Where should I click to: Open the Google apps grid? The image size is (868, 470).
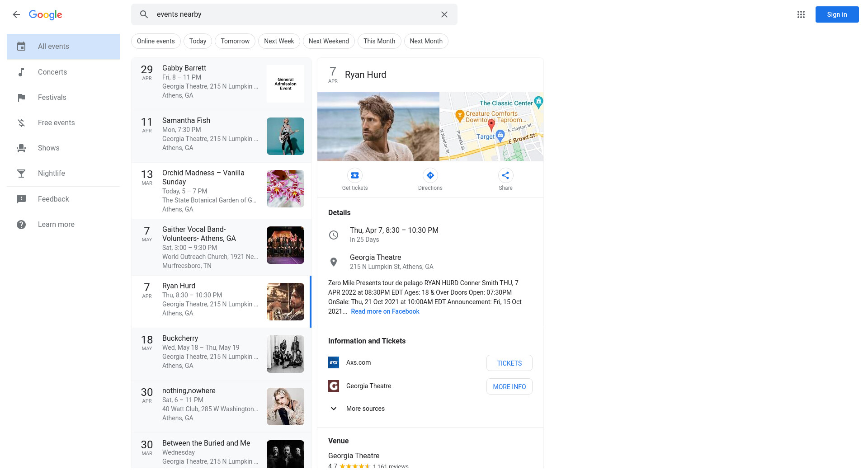coord(801,14)
